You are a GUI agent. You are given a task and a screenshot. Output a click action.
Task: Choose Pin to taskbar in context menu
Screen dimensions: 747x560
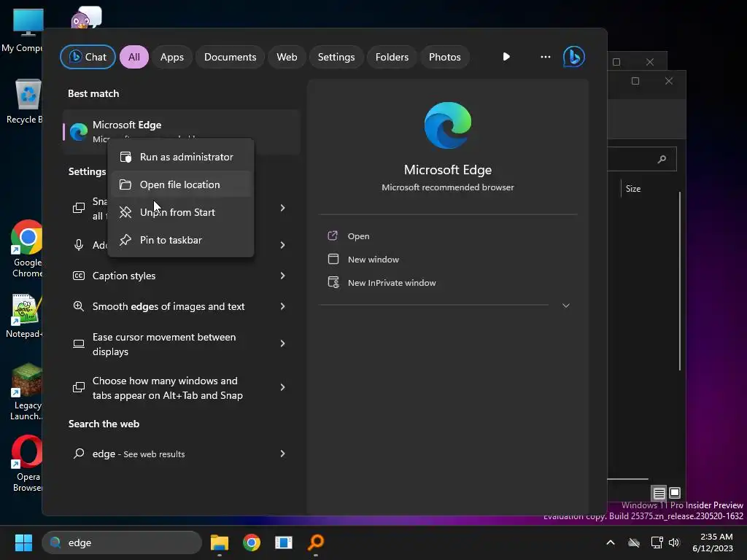[181, 240]
